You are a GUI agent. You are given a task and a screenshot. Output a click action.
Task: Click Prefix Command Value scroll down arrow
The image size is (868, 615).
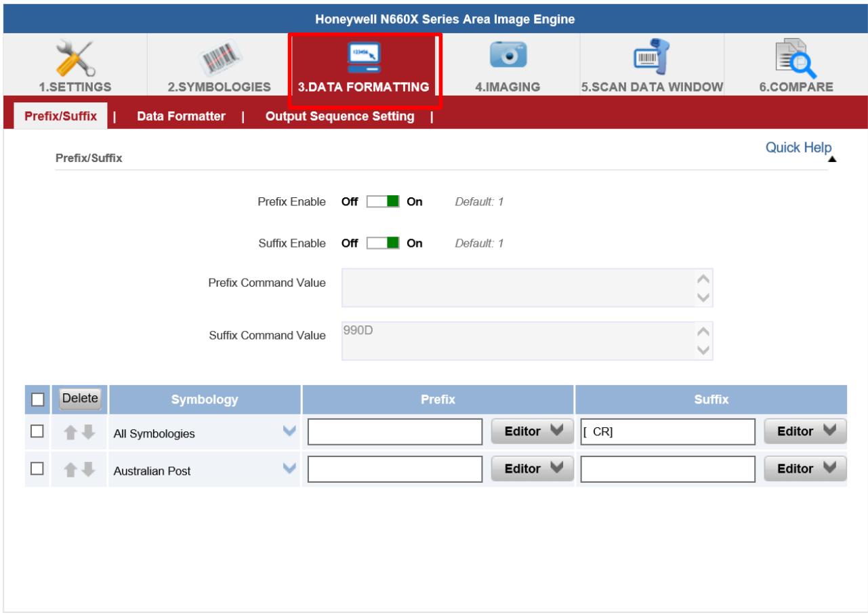(703, 297)
